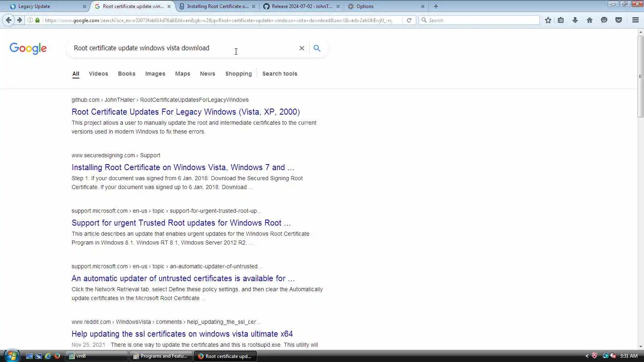Focus the Firefox address bar URL
The image size is (644, 362).
(218, 20)
